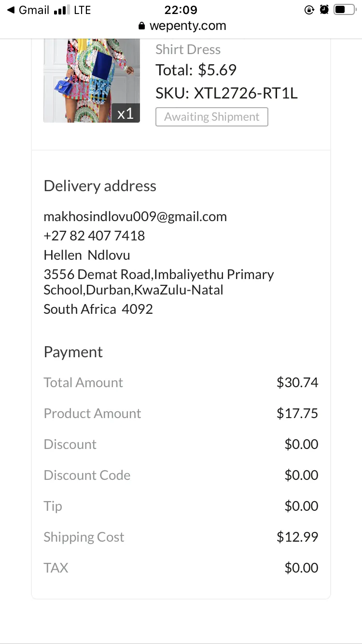Tap the battery icon in status bar
Screen dimensions: 362x644
(345, 10)
